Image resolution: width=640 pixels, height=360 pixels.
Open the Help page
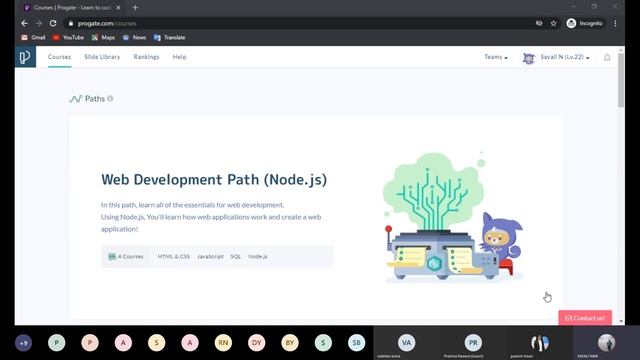[179, 57]
